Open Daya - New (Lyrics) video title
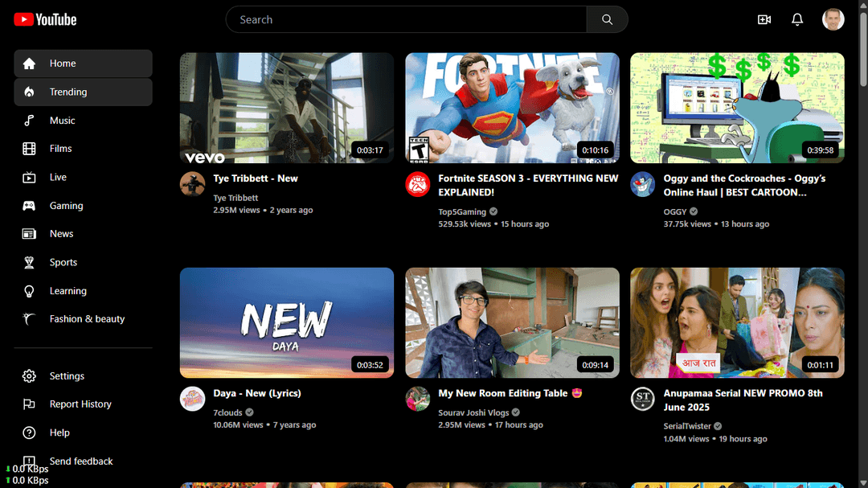This screenshot has height=488, width=868. tap(257, 393)
